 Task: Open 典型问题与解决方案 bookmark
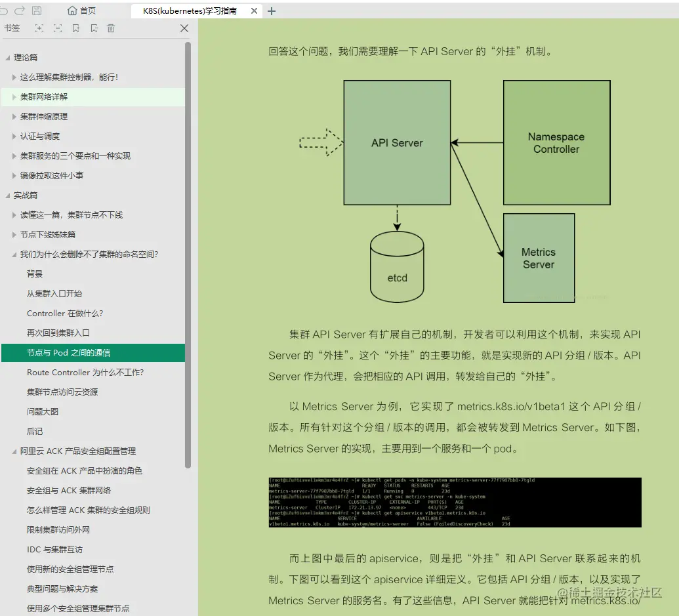[62, 589]
